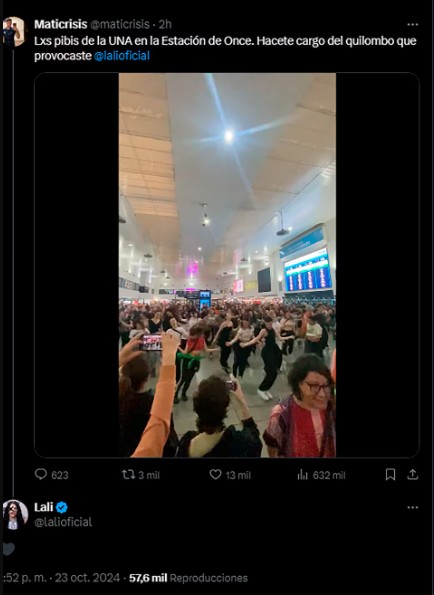
Task: Click the @lalioficial mention link
Action: (122, 56)
